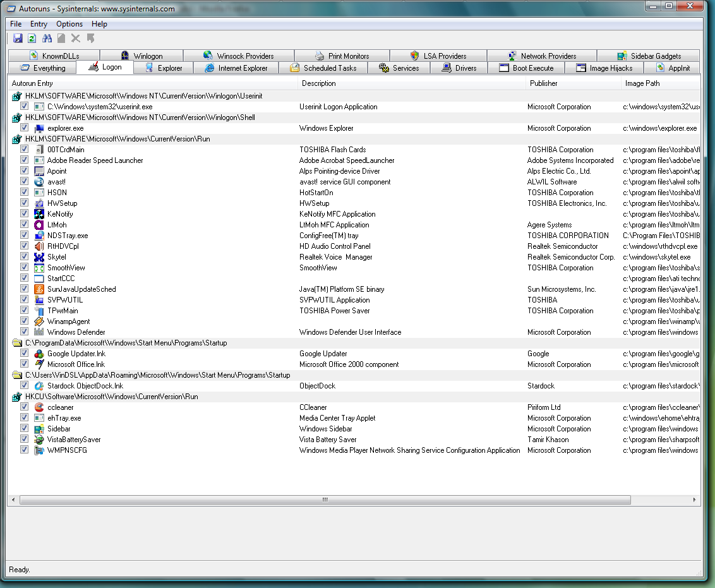
Task: Click the SunJavaUpdateSched Java icon
Action: click(39, 289)
